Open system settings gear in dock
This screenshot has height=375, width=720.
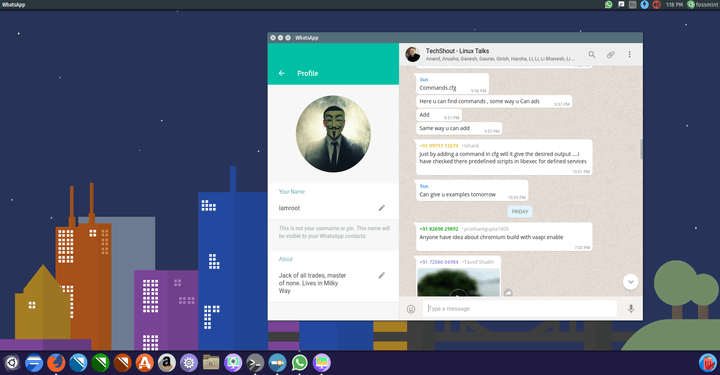[x=189, y=363]
